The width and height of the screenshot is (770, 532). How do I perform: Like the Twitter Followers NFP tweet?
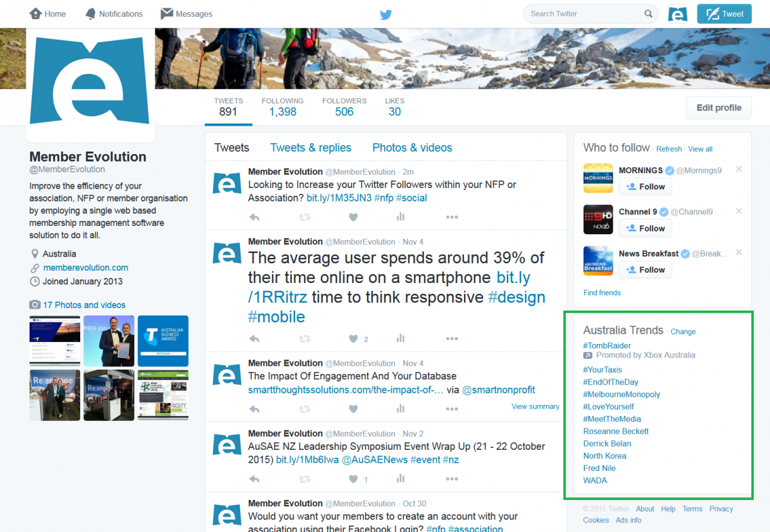tap(353, 217)
